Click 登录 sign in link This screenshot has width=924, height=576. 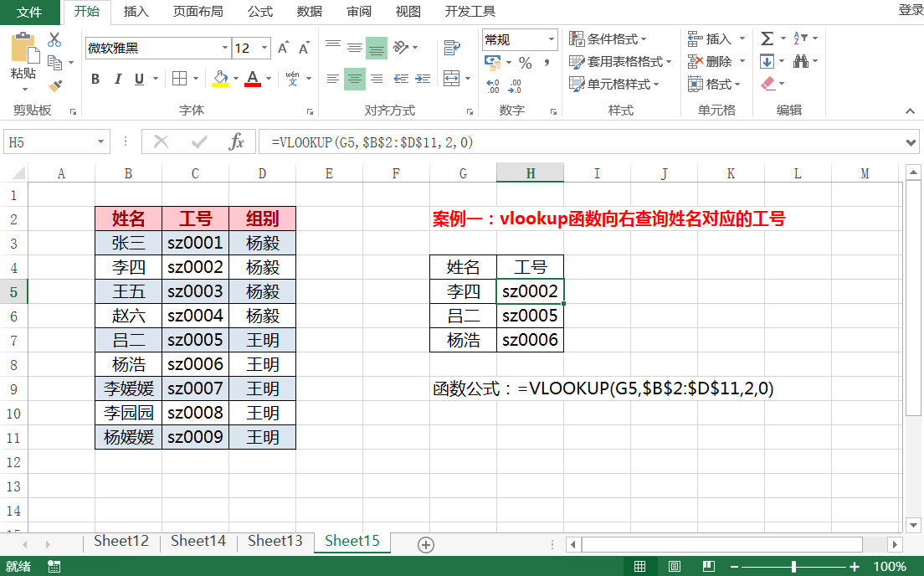coord(911,9)
